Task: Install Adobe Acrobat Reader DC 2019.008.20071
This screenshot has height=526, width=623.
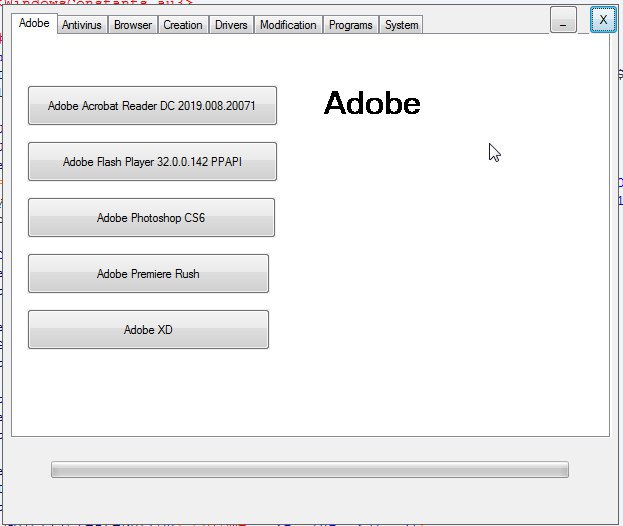Action: coord(152,106)
